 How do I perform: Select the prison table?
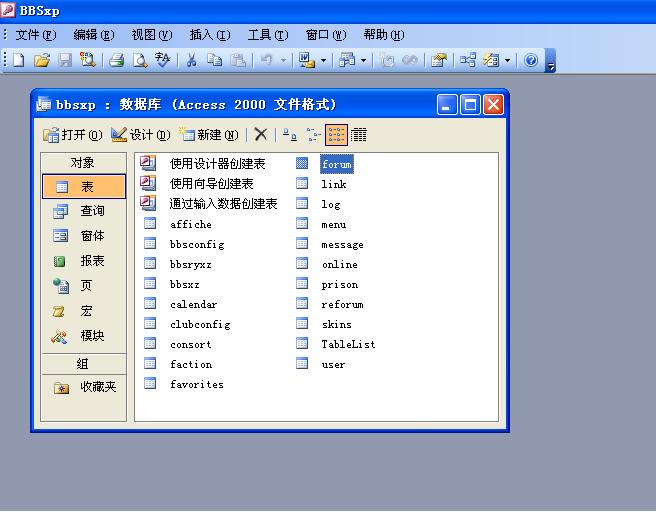[x=340, y=285]
